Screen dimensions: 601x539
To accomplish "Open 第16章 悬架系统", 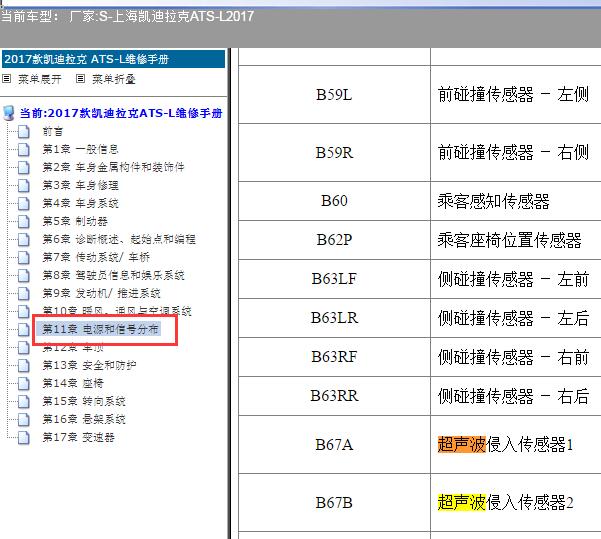I will point(84,420).
